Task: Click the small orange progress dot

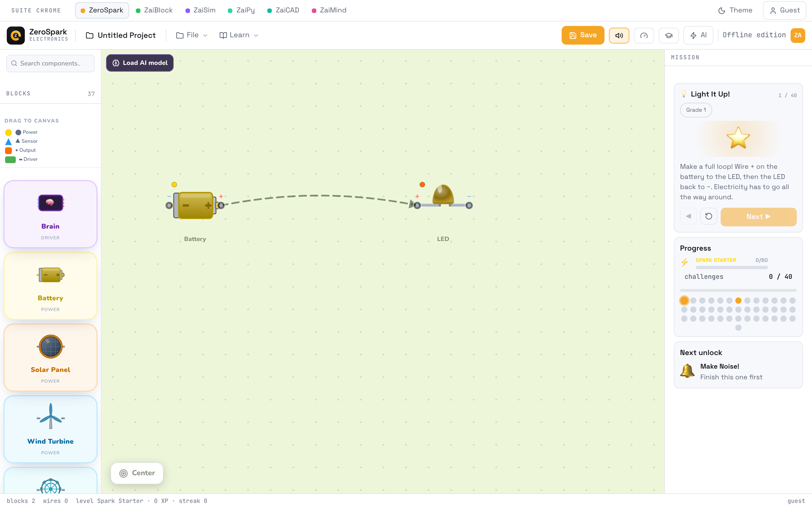Action: coord(738,300)
